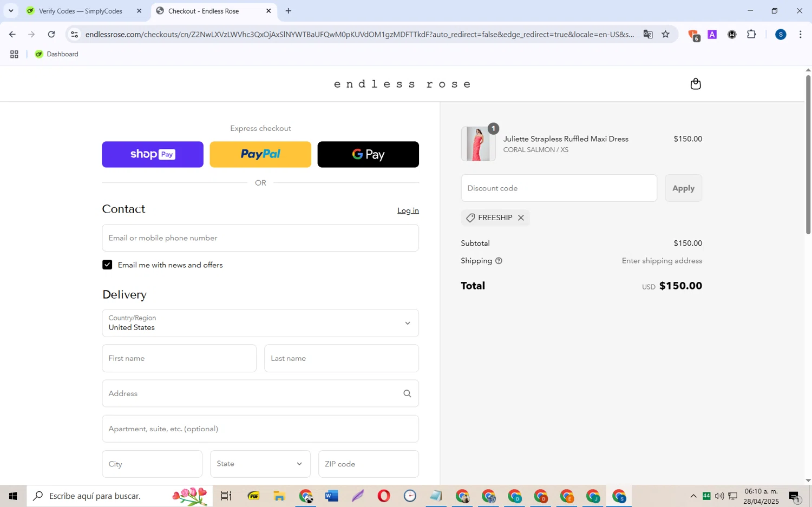Show hidden system tray icons

pos(693,496)
